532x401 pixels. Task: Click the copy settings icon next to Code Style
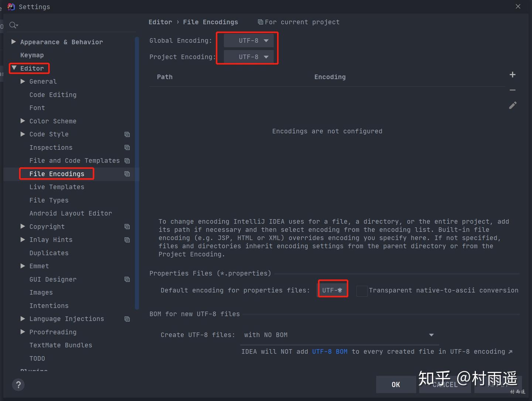(x=127, y=134)
